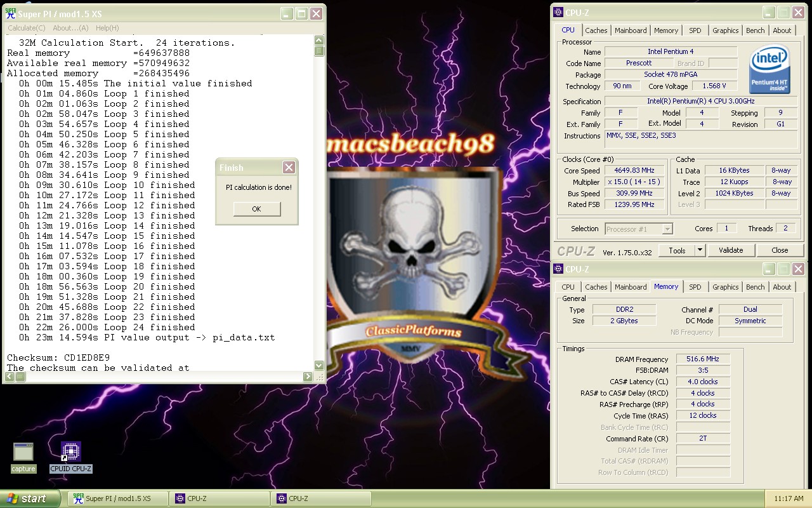Select the Bench tab in lower CPU-Z
Screen dimensions: 812x508
(755, 287)
